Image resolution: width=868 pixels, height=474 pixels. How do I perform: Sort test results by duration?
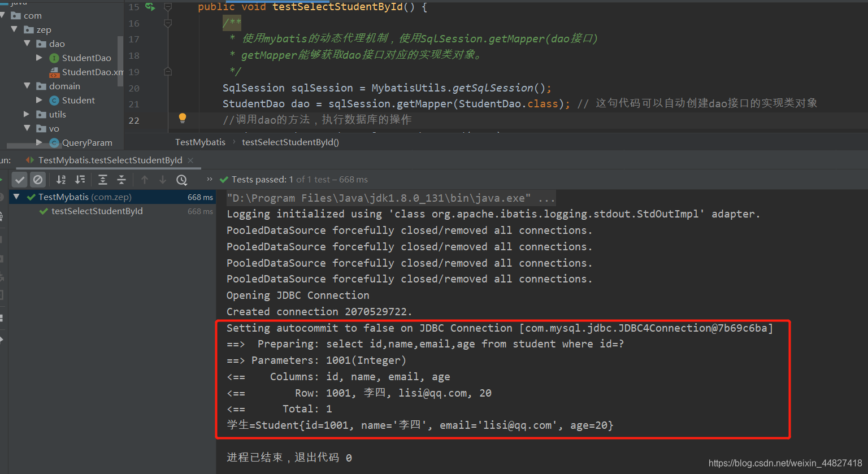coord(80,180)
